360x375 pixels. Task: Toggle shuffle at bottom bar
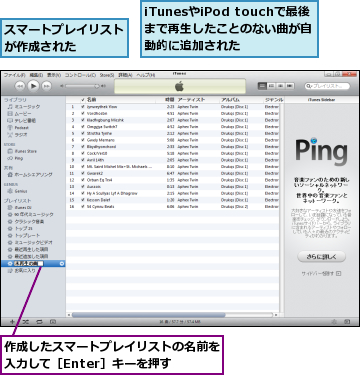(26, 322)
